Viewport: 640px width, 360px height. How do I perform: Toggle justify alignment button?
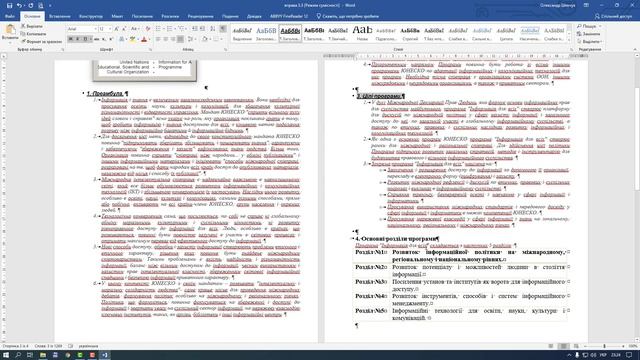(180, 39)
